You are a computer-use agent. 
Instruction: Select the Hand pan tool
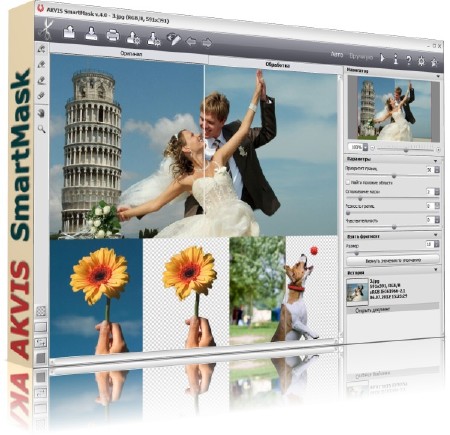click(41, 113)
